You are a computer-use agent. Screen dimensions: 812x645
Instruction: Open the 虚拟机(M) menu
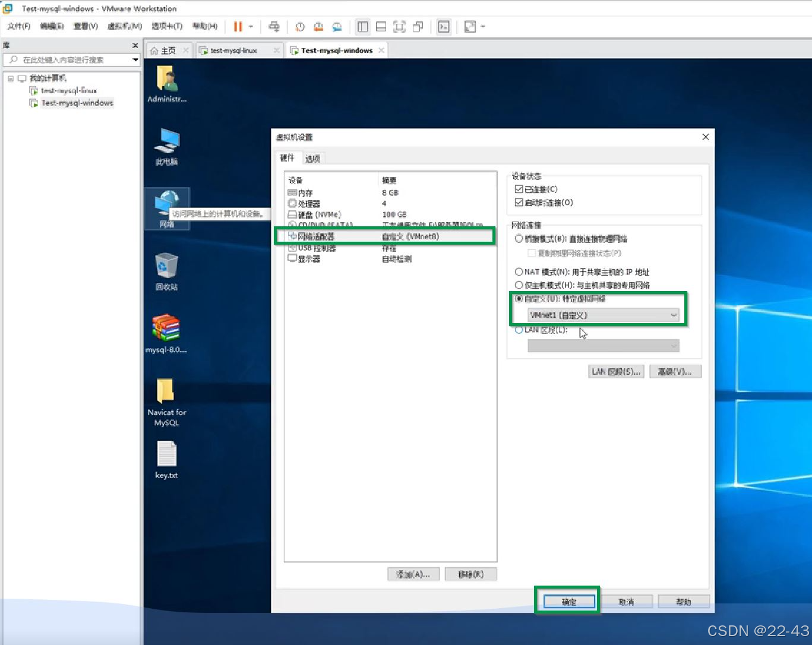[125, 26]
